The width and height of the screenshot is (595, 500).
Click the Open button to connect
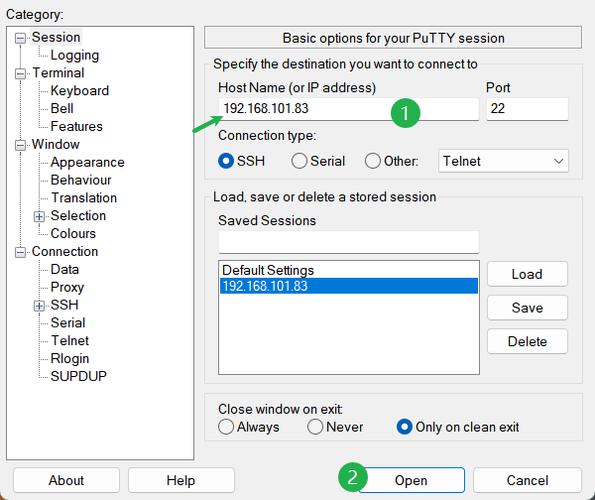click(411, 480)
